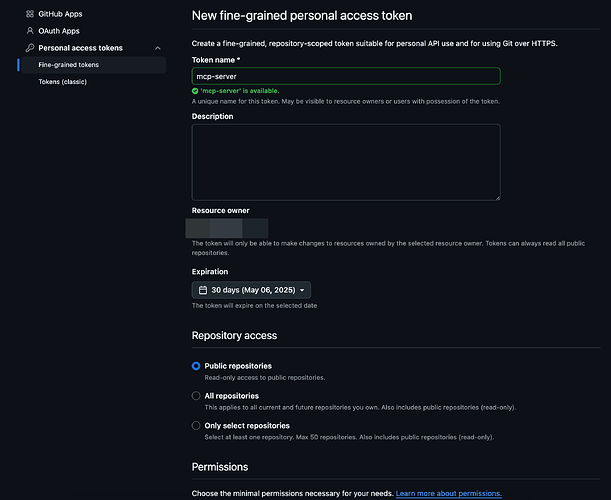
Task: Click the Personal access tokens key icon
Action: pos(30,48)
